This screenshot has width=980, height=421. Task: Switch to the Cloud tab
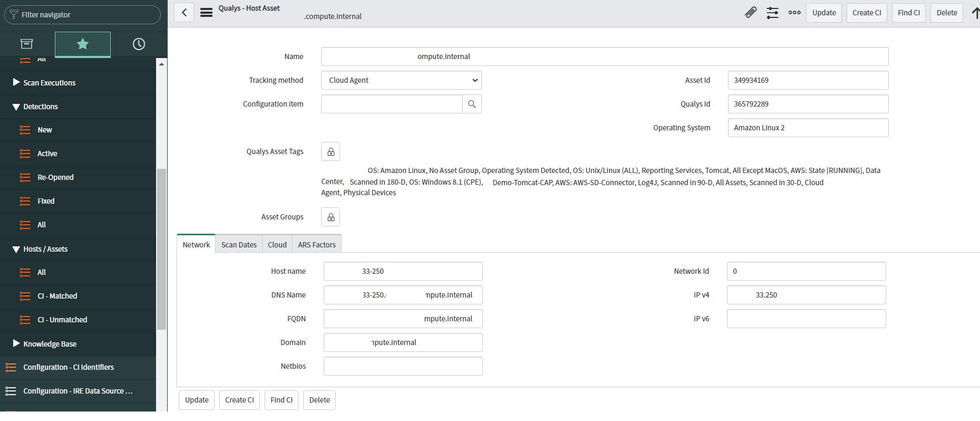point(277,244)
